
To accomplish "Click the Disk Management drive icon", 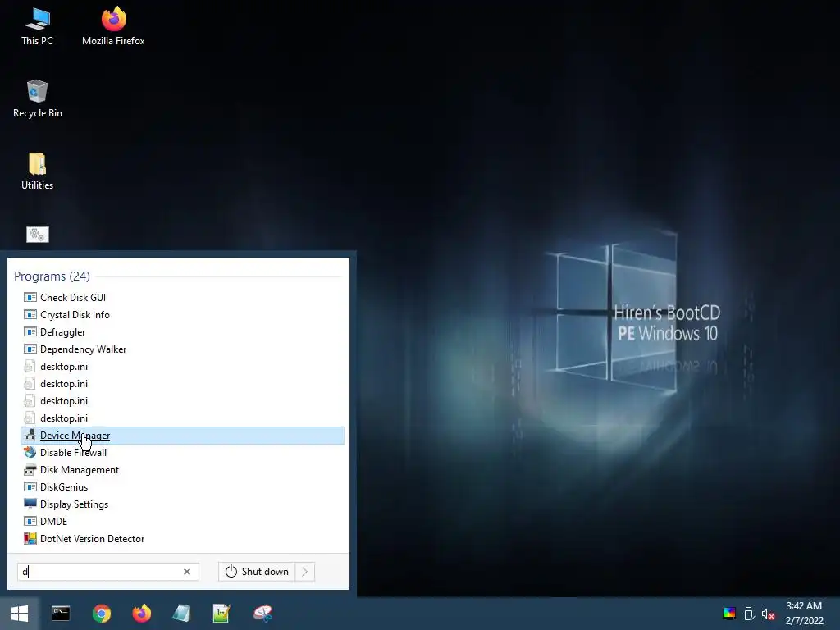I will tap(30, 470).
